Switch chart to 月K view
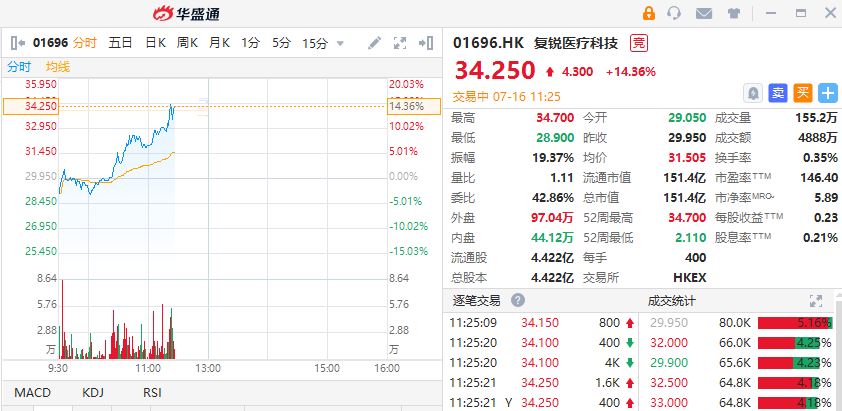 [220, 43]
